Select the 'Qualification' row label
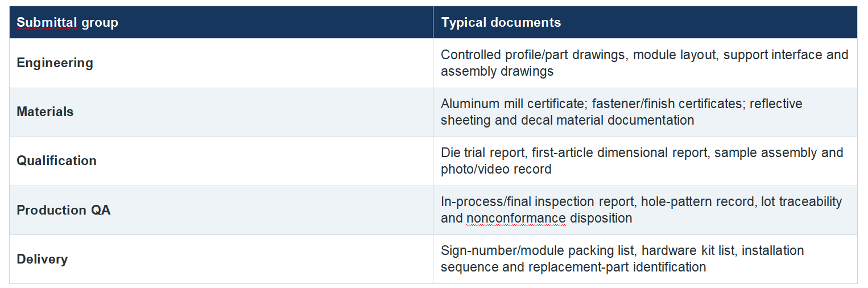868x288 pixels. [x=56, y=161]
